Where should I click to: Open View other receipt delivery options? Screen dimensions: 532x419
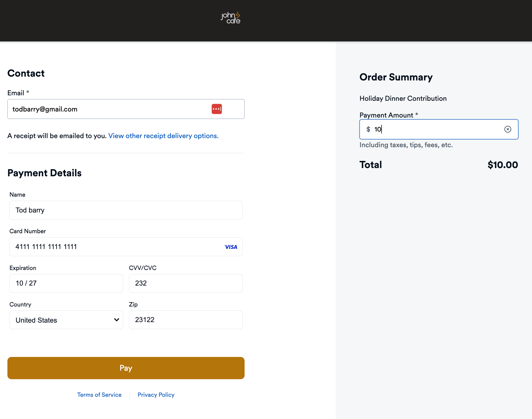[163, 136]
